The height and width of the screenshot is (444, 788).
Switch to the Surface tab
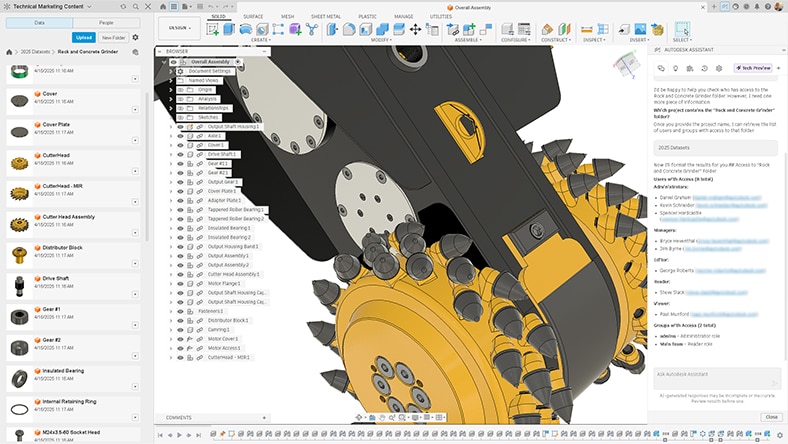(253, 17)
